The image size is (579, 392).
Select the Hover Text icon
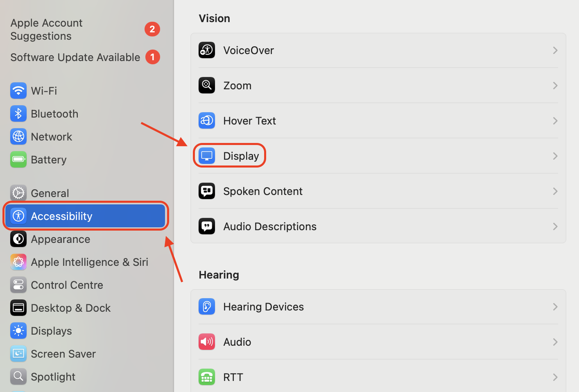click(207, 120)
